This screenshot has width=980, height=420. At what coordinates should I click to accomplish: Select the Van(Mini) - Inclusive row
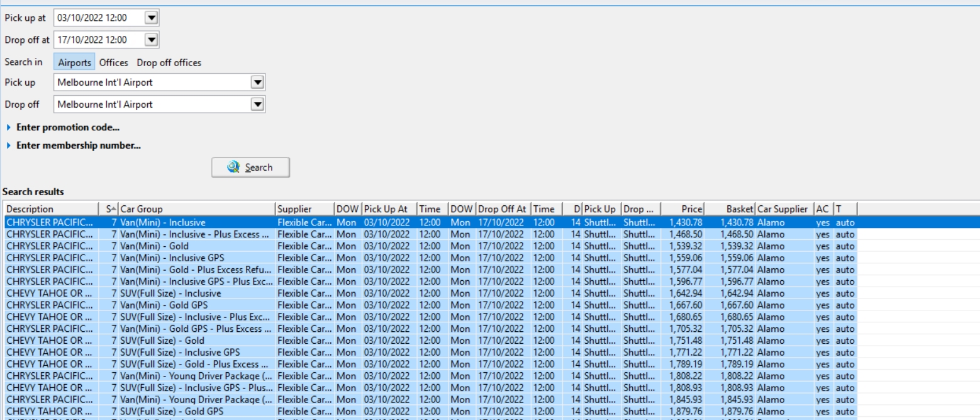(492, 222)
